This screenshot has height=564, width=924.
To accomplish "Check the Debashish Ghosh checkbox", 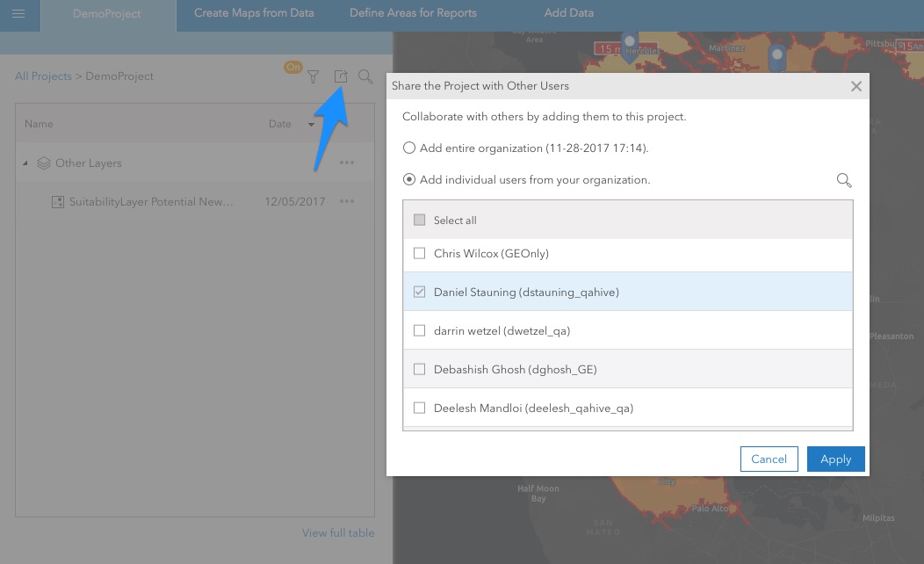I will coord(419,370).
